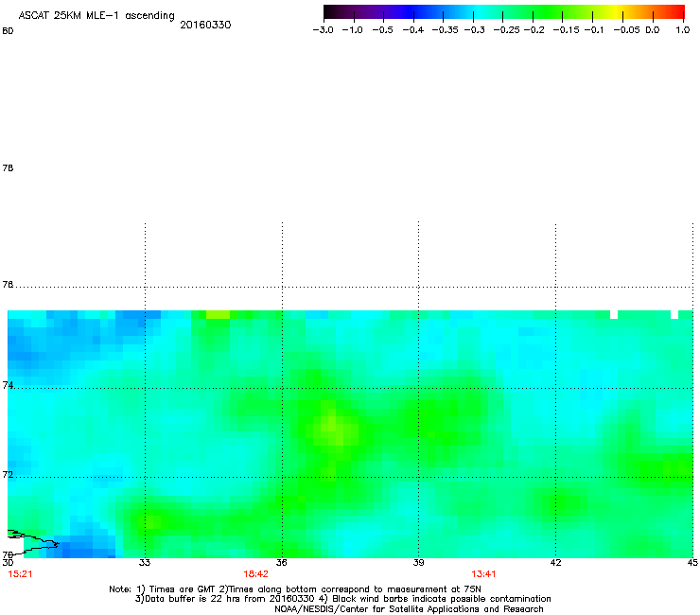Screen dimensions: 700x615
Task: Click the 0.0 color scale label
Action: click(653, 30)
